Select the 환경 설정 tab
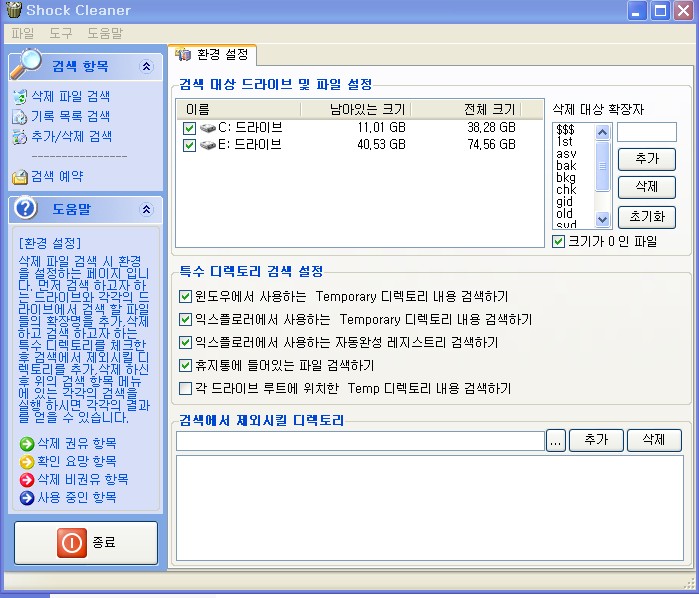This screenshot has width=699, height=598. point(213,54)
